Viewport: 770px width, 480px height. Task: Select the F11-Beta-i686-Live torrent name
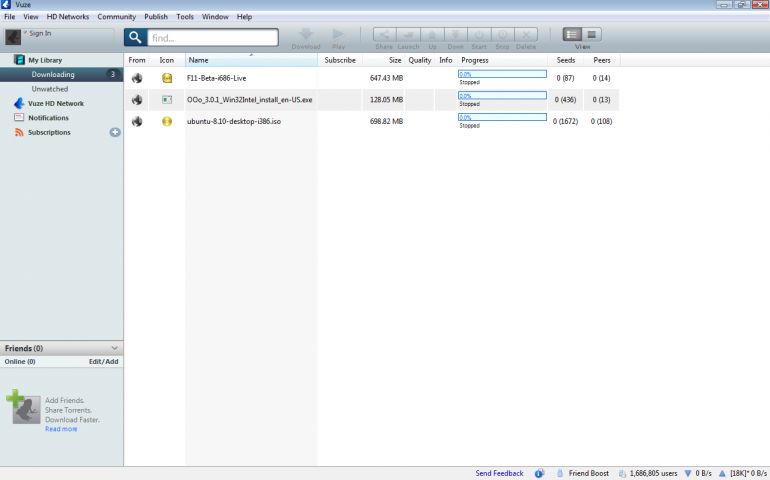point(217,78)
